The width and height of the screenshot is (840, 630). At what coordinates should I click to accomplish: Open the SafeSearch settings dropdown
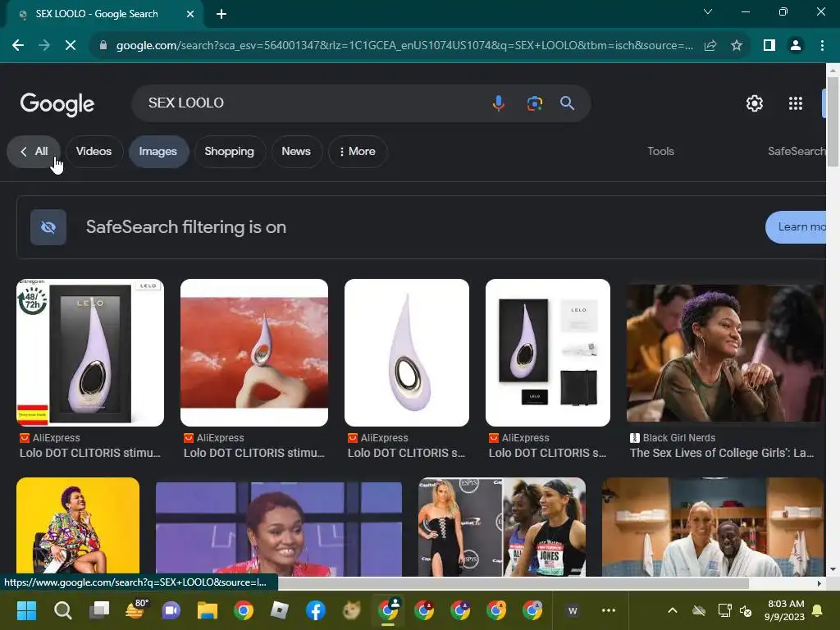796,151
